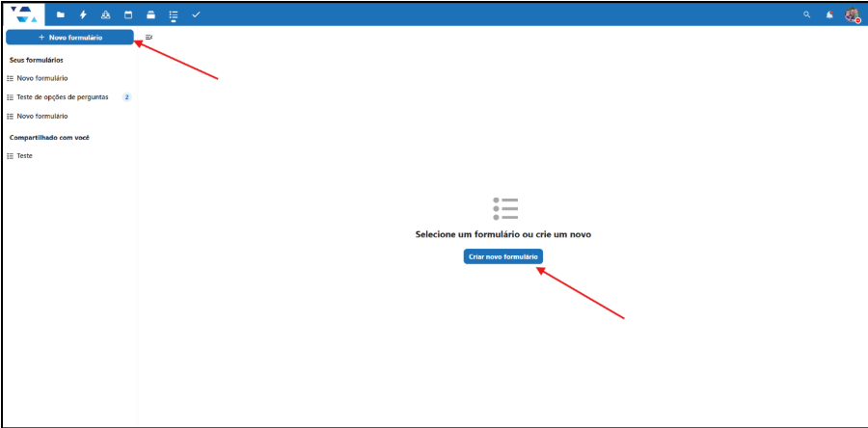The width and height of the screenshot is (868, 428).
Task: Open the shared form 'Teste'
Action: [24, 155]
